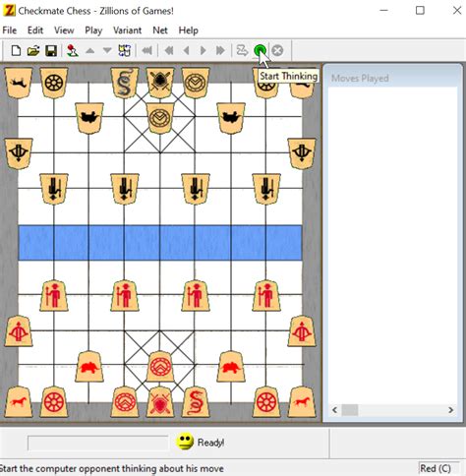Select red crossbow cannon on left edge
Screen dimensions: 466x476
tap(19, 330)
